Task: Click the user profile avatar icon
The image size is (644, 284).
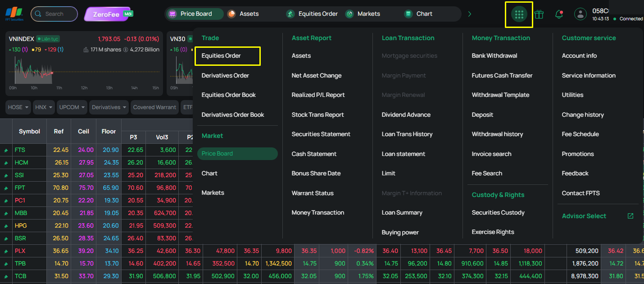Action: pyautogui.click(x=580, y=14)
